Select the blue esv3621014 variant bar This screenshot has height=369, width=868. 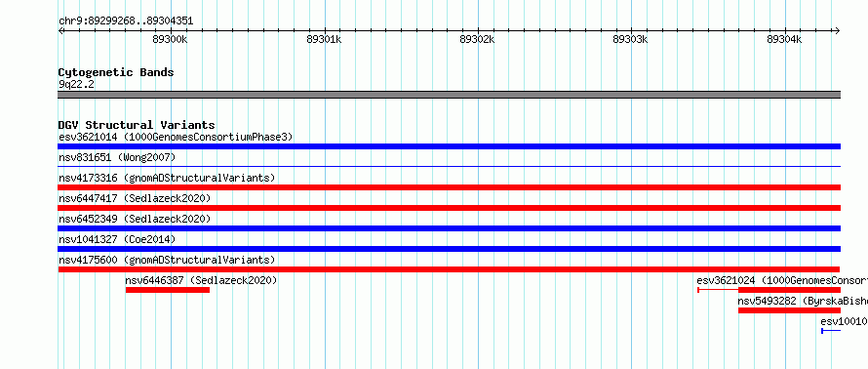pyautogui.click(x=449, y=146)
